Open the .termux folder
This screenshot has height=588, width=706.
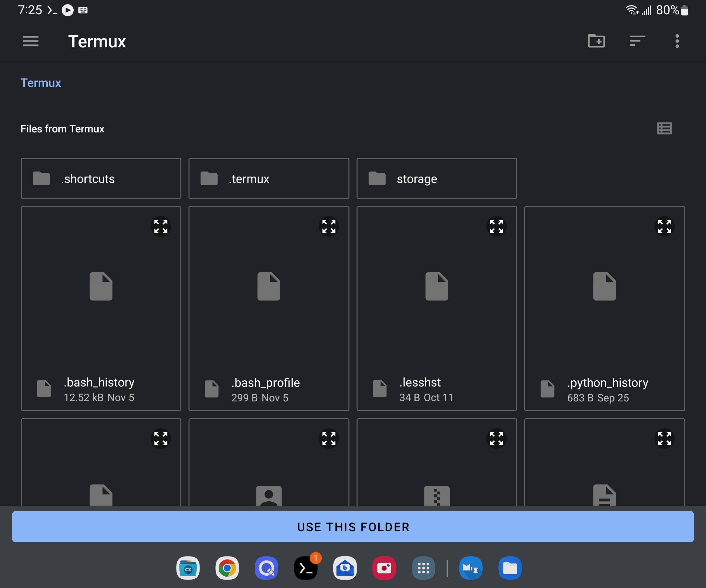269,178
